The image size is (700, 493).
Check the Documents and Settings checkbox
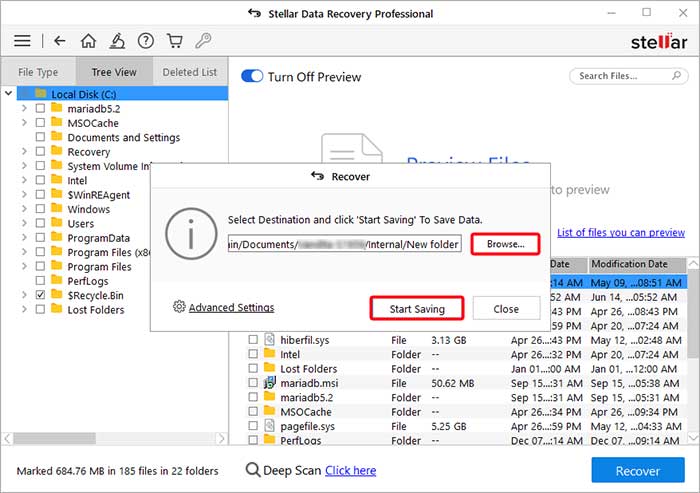point(40,137)
